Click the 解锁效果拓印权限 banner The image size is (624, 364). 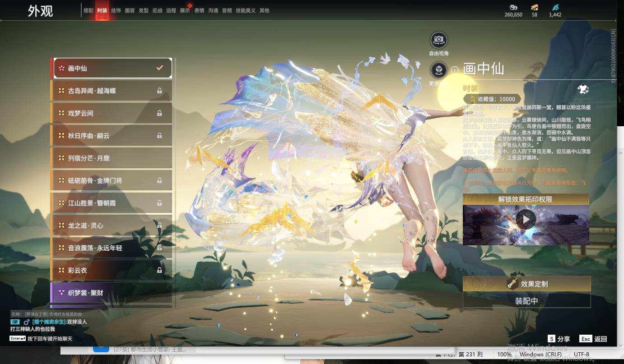(x=526, y=199)
